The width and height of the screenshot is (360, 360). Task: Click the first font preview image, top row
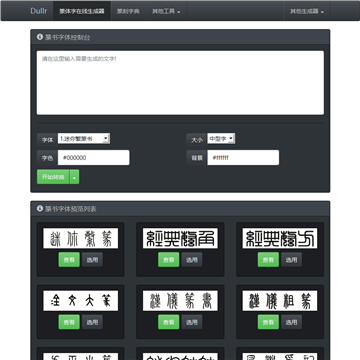pos(80,238)
